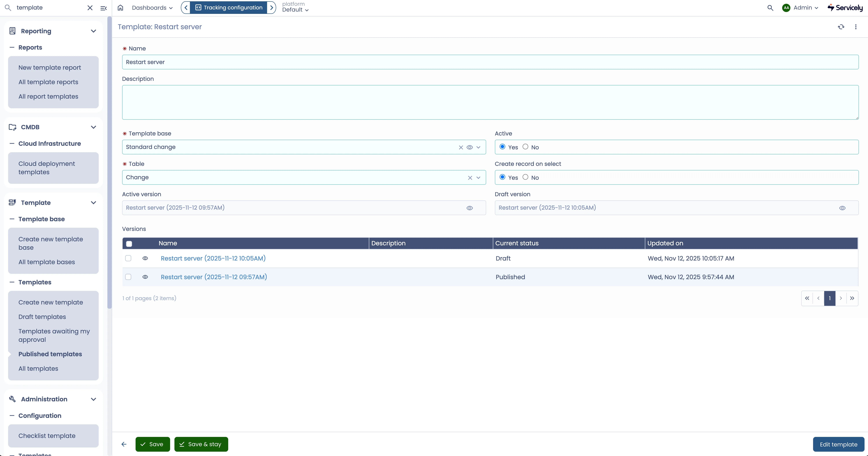868x456 pixels.
Task: Open global search in the top bar
Action: pyautogui.click(x=770, y=8)
